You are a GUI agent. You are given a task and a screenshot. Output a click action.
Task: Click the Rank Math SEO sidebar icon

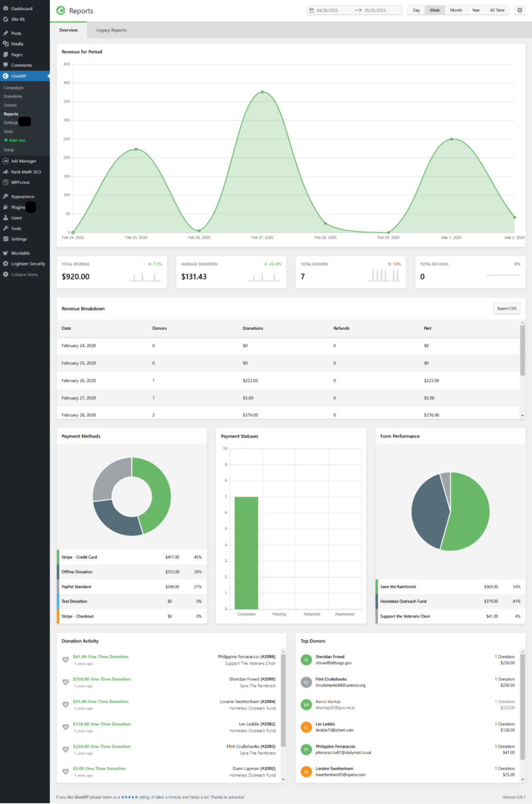pos(6,172)
